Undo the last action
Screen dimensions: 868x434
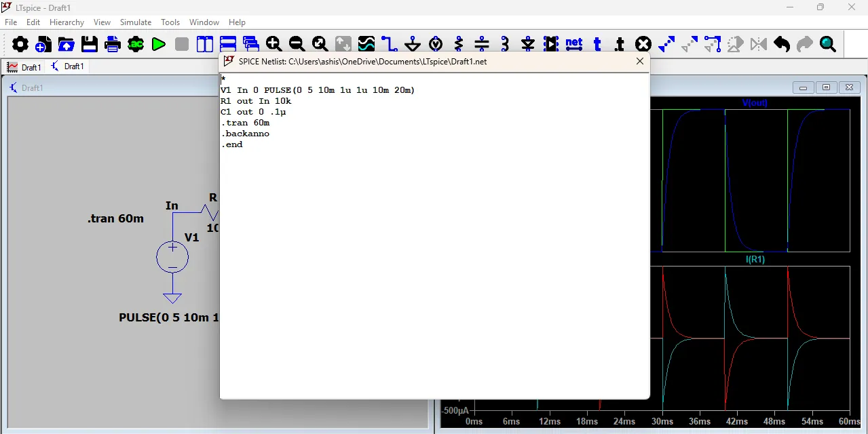(x=782, y=44)
